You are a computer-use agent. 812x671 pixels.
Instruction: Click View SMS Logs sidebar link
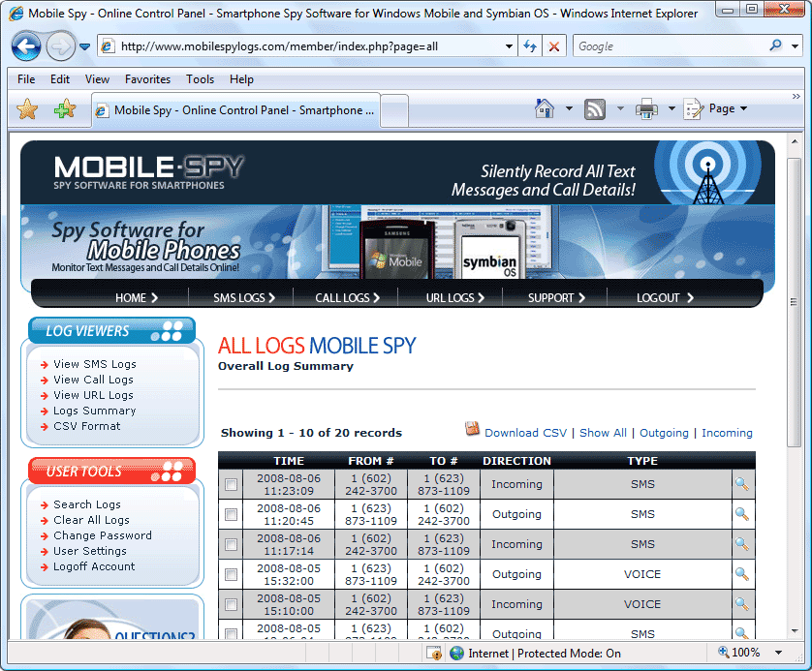(95, 364)
